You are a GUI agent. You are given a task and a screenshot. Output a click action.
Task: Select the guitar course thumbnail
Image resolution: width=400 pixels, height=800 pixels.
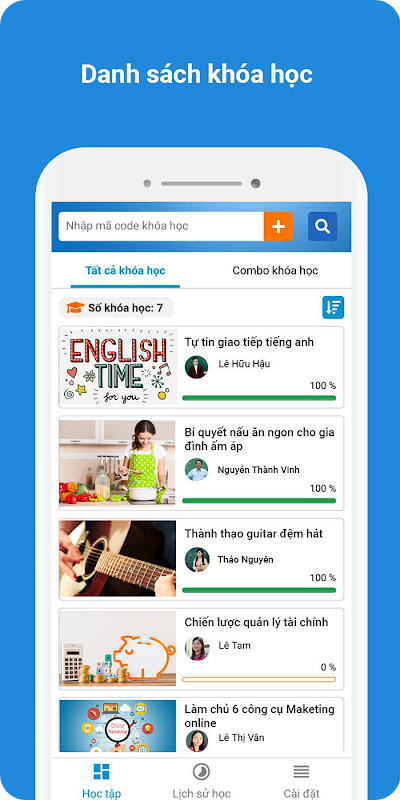[x=117, y=559]
